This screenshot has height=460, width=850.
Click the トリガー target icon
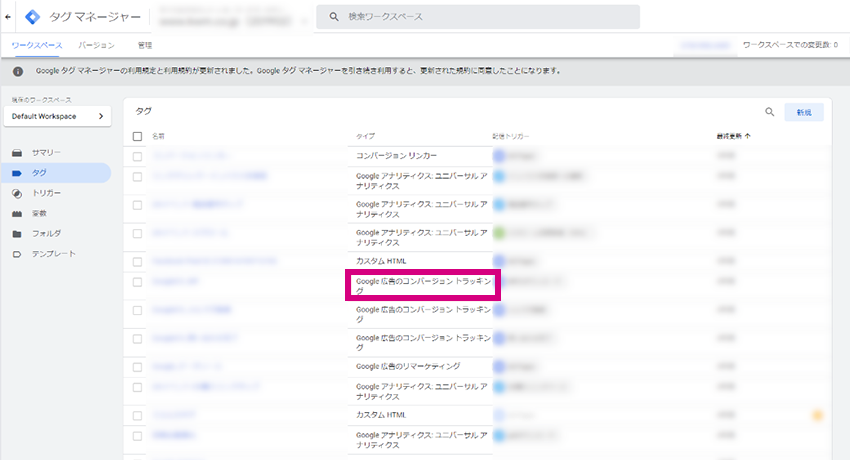[x=17, y=193]
